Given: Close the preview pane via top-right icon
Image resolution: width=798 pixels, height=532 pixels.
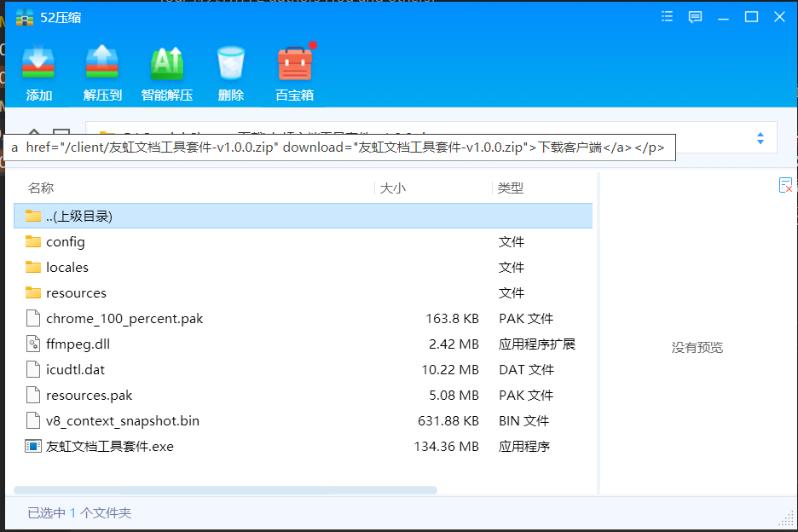Looking at the screenshot, I should [x=785, y=186].
